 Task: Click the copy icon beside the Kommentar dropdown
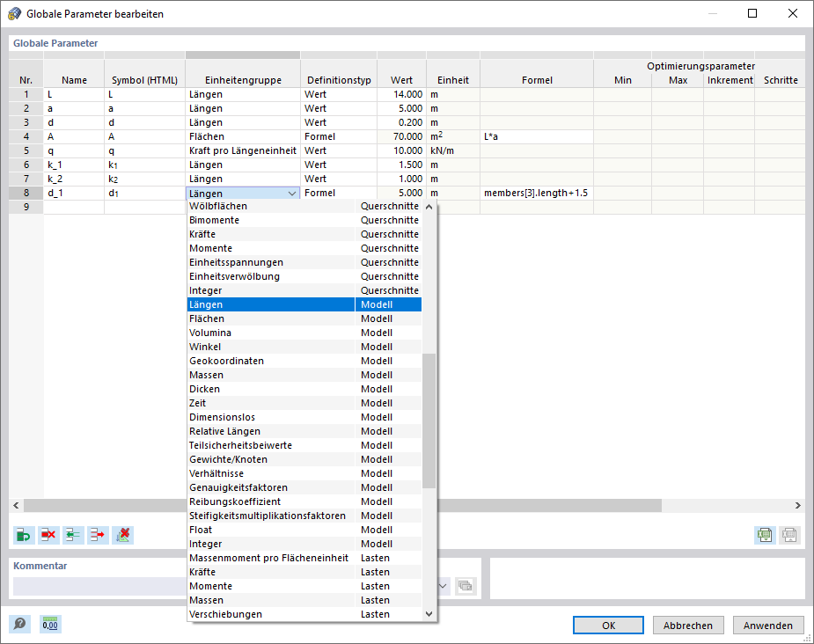pos(466,586)
